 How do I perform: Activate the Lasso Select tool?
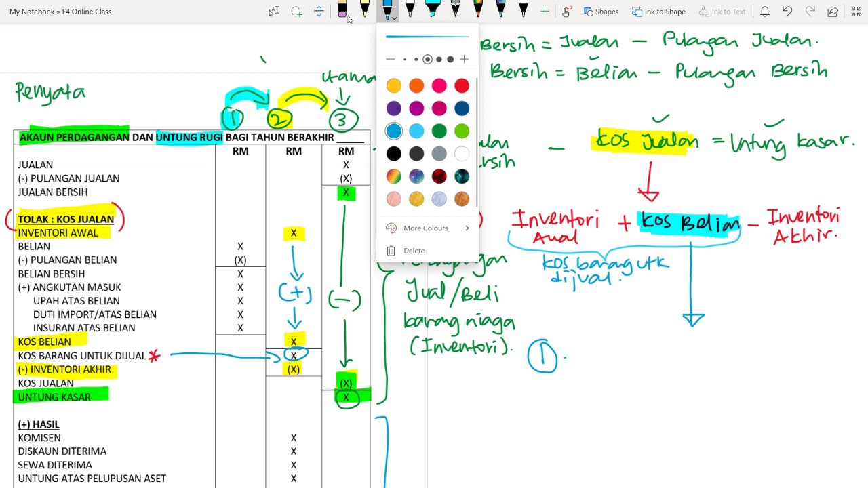(296, 12)
